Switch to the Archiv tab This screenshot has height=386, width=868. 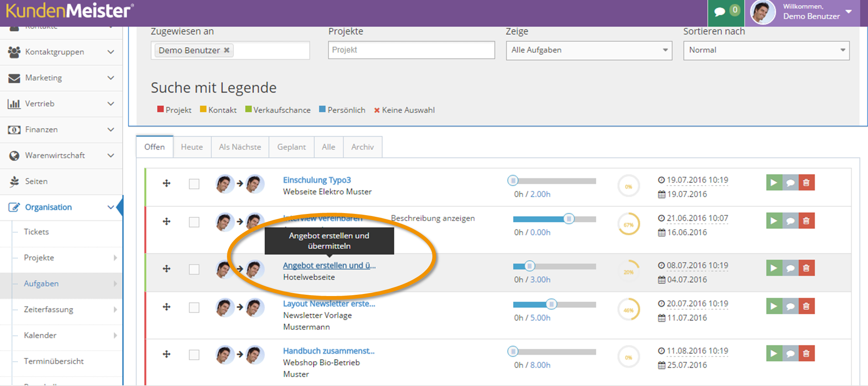click(362, 147)
